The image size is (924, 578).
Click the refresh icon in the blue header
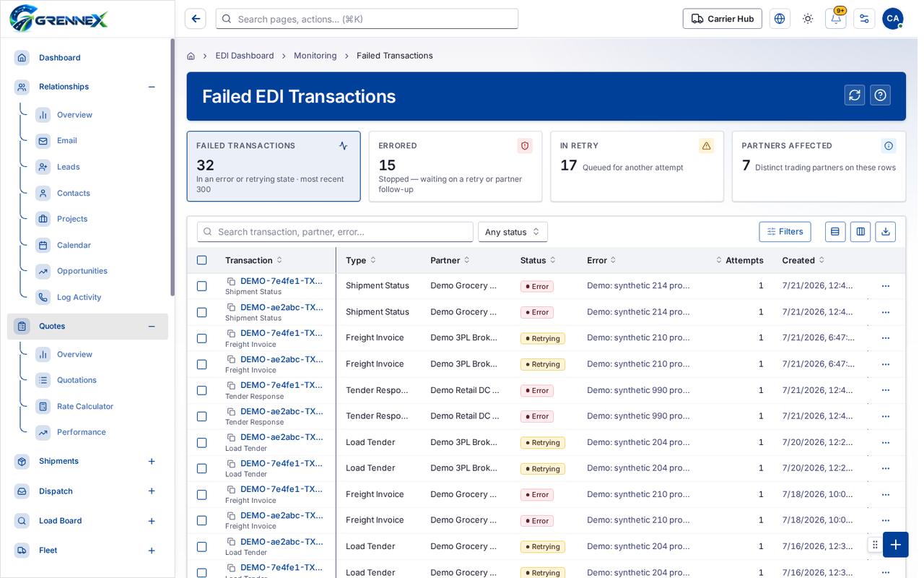[855, 95]
